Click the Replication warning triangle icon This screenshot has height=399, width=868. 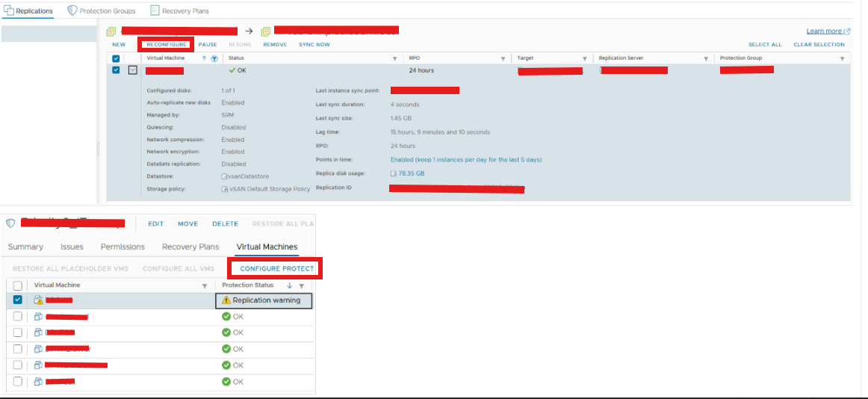point(226,300)
